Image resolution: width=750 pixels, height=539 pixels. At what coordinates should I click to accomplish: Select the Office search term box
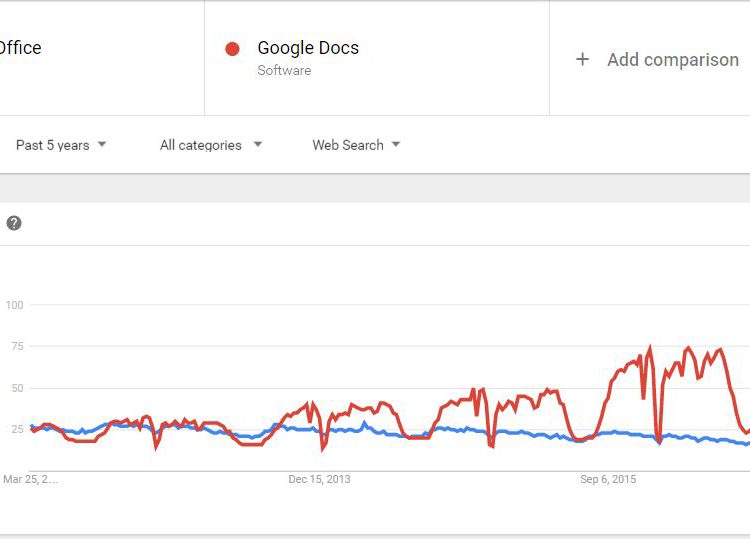coord(22,48)
